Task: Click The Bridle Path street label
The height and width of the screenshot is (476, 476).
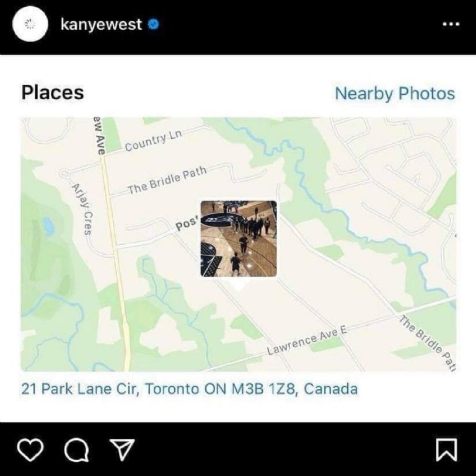Action: (167, 180)
